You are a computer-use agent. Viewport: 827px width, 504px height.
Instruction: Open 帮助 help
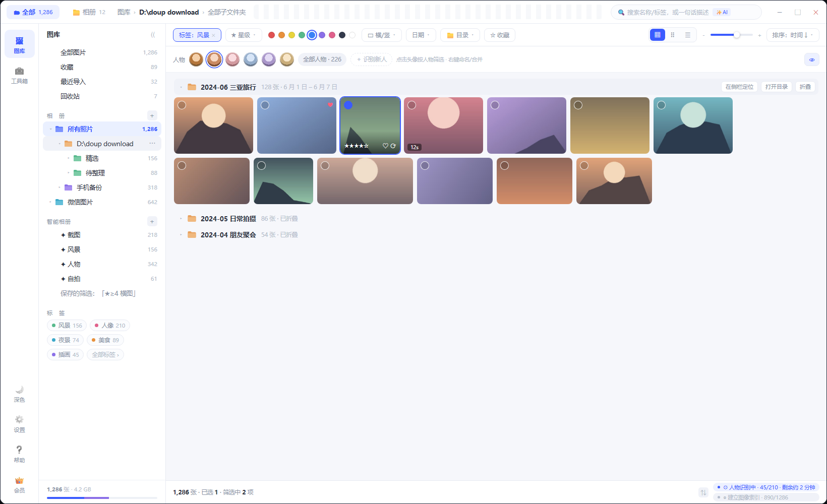pos(19,454)
